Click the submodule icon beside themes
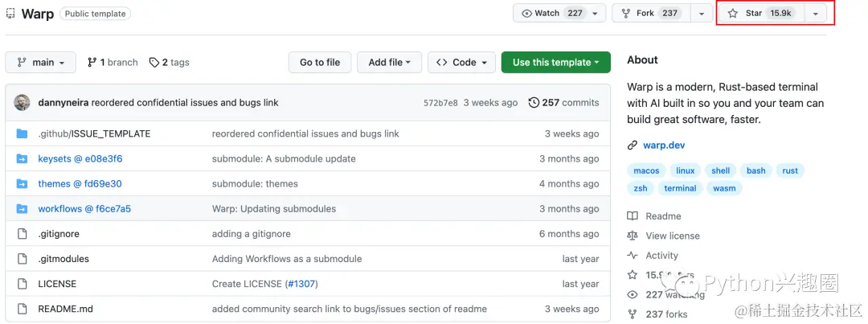The image size is (868, 324). [23, 184]
